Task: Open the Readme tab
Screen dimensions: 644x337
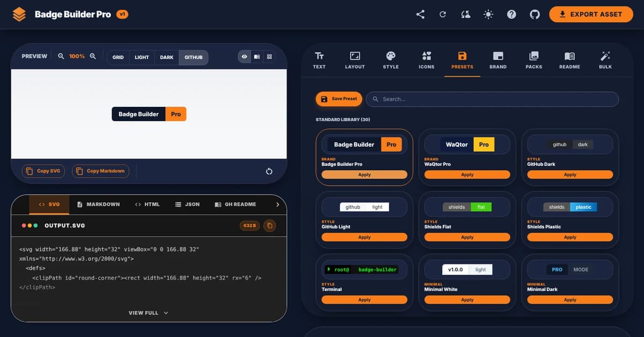Action: tap(569, 60)
